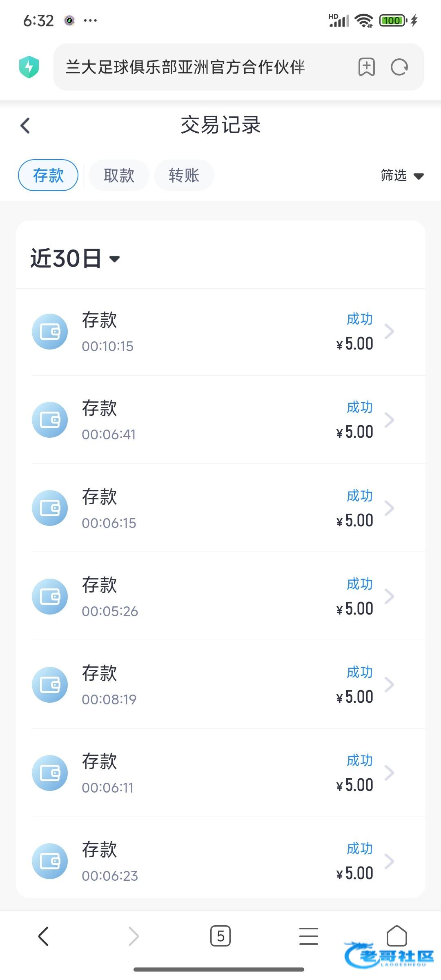Image resolution: width=441 pixels, height=980 pixels.
Task: Expand the 近30日 date range dropdown
Action: click(75, 258)
